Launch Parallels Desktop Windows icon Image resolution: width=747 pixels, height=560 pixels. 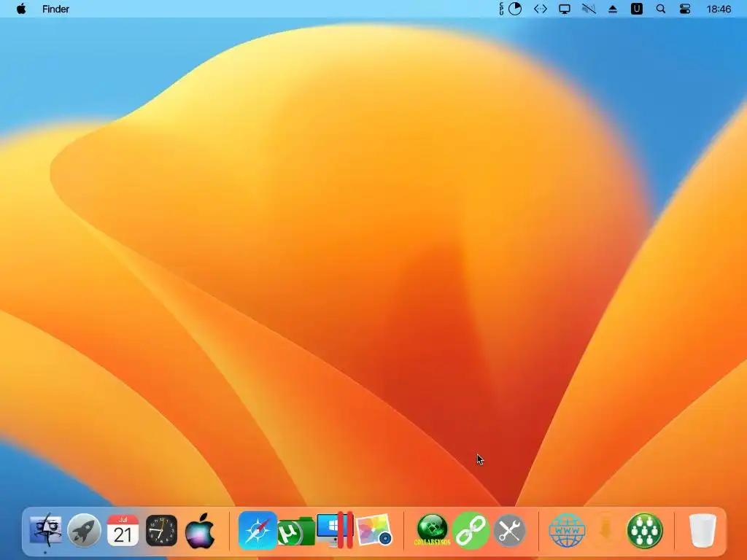335,530
